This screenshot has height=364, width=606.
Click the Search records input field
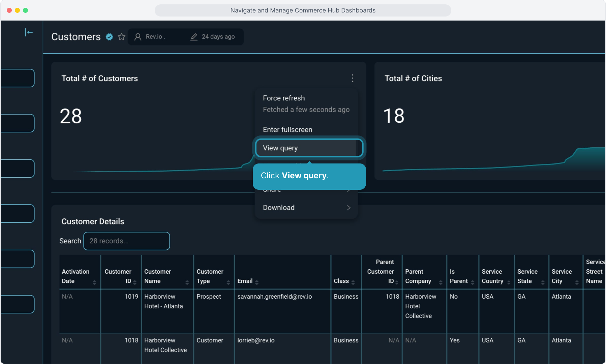click(126, 241)
